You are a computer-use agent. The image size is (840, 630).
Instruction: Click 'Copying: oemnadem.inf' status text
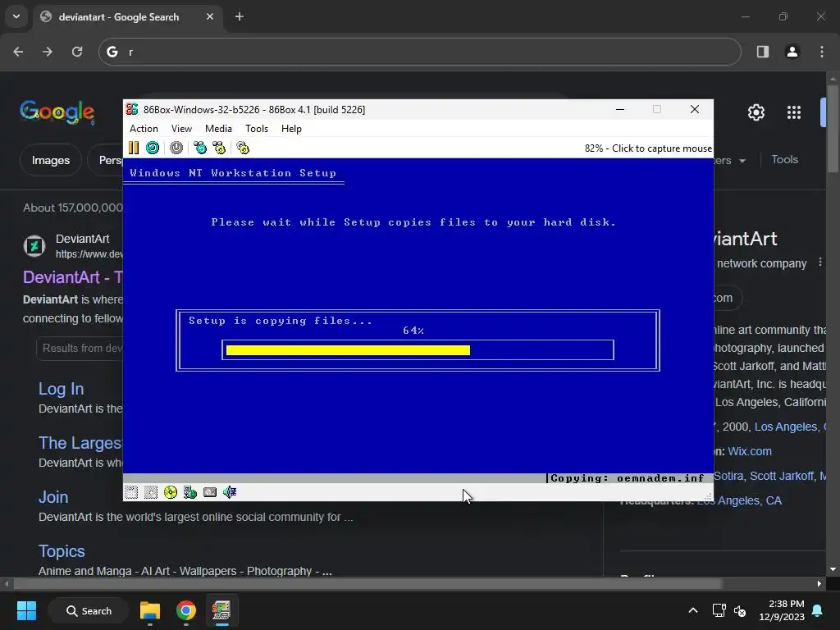pos(627,478)
